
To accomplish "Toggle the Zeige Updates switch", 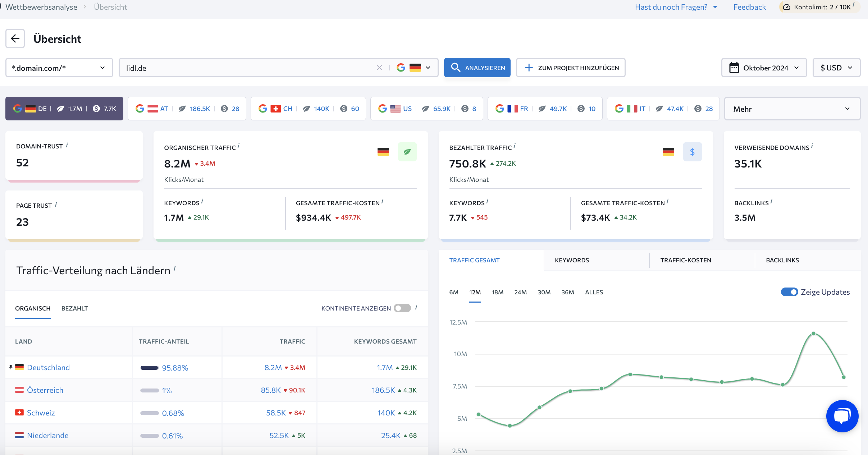I will [789, 292].
